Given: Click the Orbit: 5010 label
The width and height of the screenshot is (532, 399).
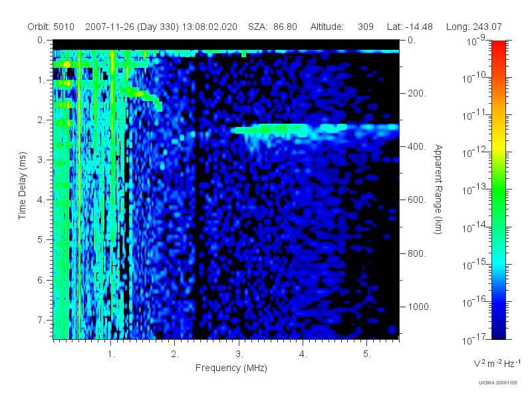Looking at the screenshot, I should pyautogui.click(x=51, y=27).
